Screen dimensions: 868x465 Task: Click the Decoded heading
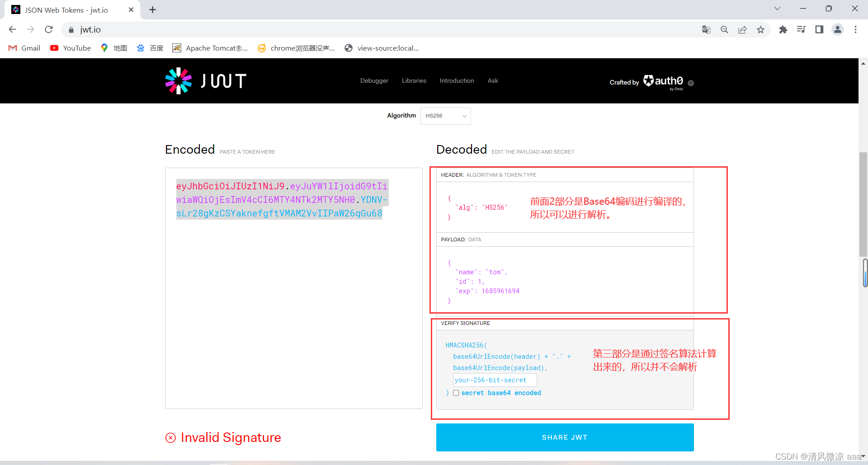click(x=462, y=150)
